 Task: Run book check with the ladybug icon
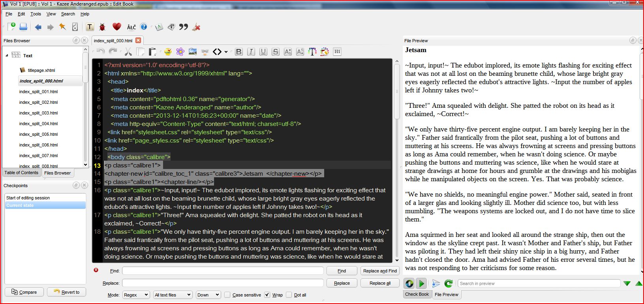tap(102, 27)
